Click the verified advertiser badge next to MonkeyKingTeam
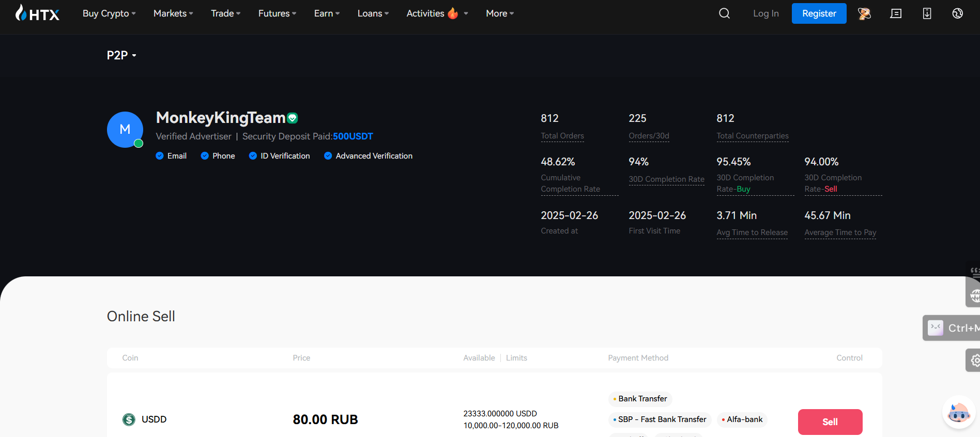The image size is (980, 437). [293, 118]
